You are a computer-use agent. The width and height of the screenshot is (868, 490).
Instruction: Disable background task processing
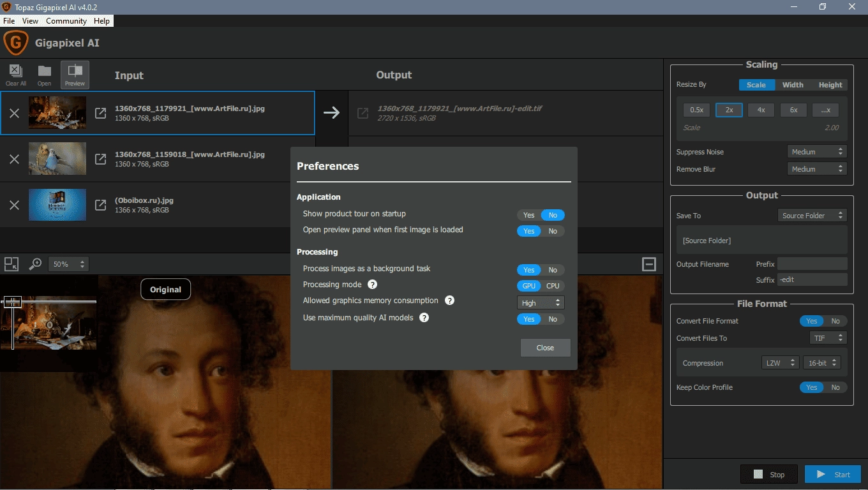click(x=553, y=270)
